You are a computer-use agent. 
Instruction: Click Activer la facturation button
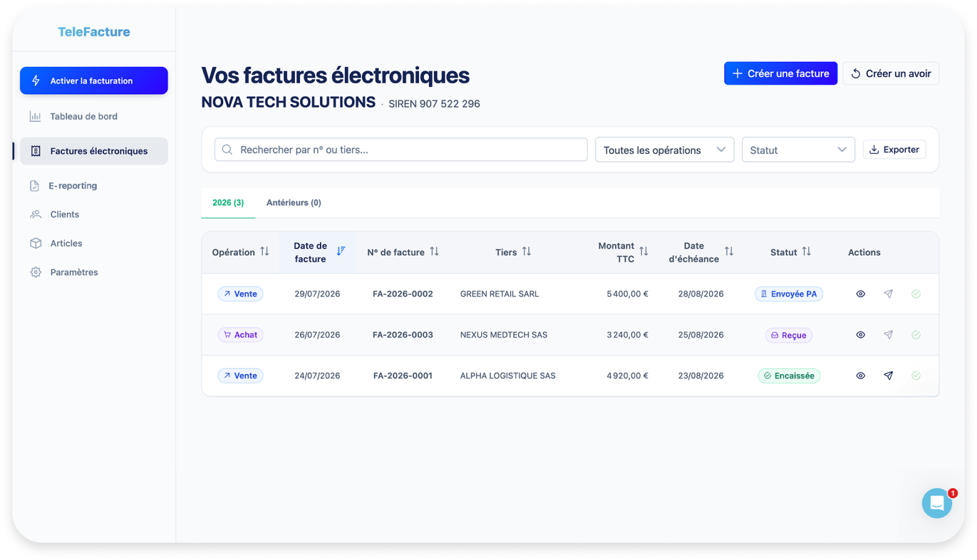94,81
